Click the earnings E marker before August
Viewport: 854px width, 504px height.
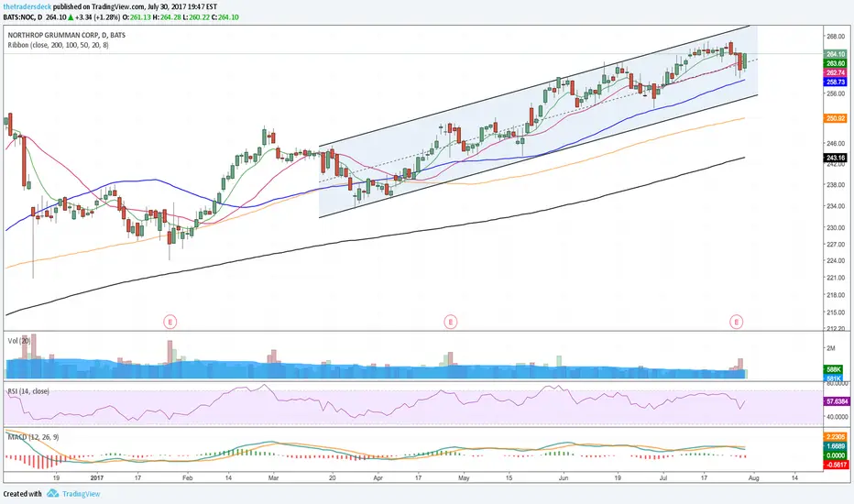pos(737,322)
